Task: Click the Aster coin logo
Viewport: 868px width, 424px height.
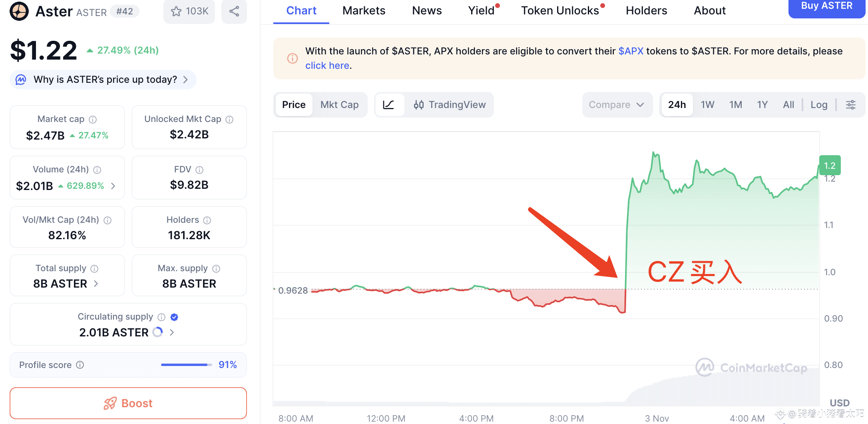Action: (x=19, y=11)
